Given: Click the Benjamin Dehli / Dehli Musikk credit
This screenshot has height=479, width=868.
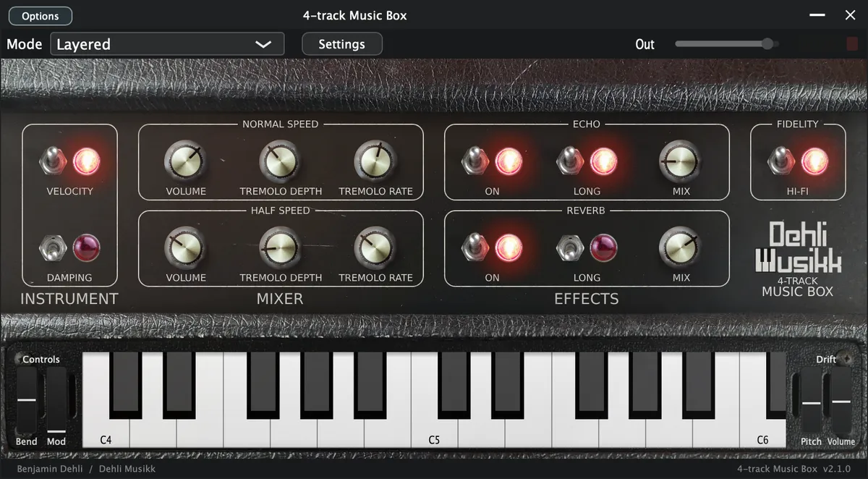Looking at the screenshot, I should click(x=86, y=469).
